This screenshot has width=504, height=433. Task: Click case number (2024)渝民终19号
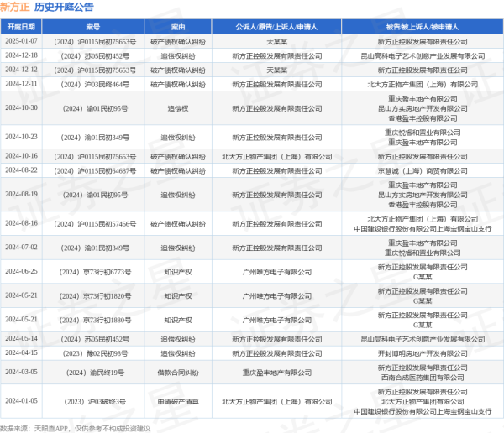pos(95,373)
